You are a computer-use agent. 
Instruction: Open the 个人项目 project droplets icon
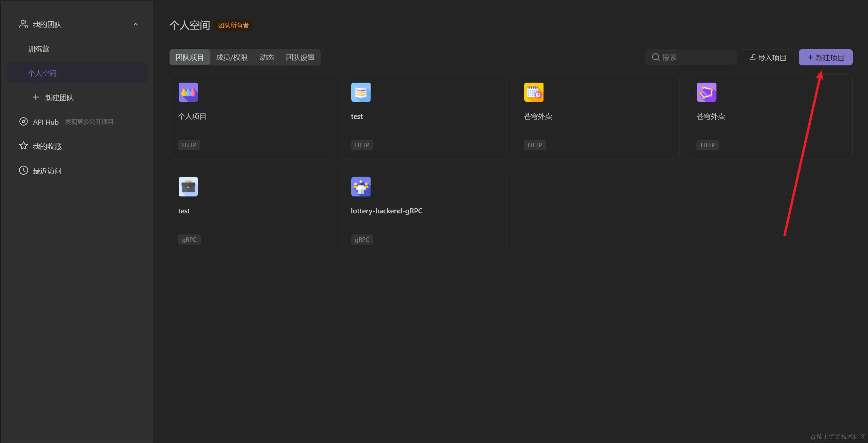[188, 92]
